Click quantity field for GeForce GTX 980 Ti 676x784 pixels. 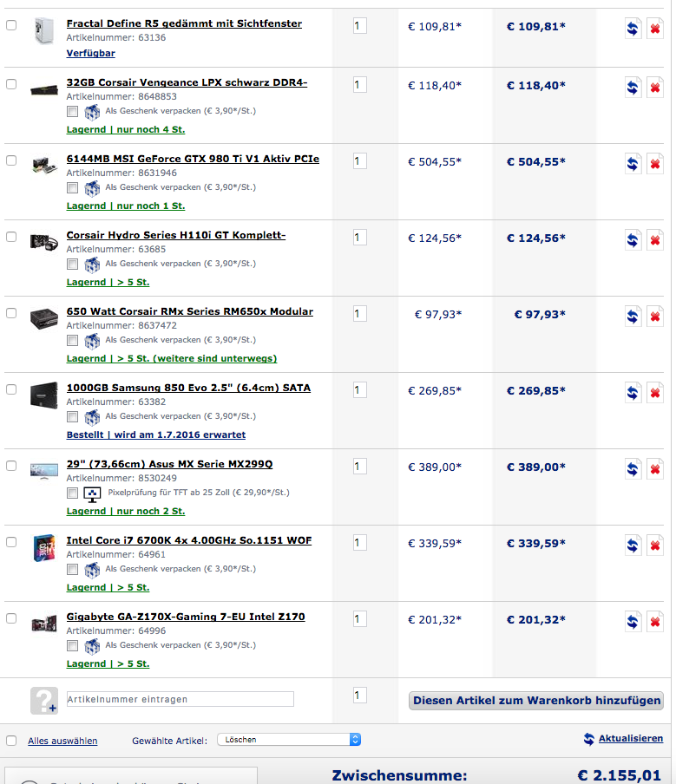(x=359, y=161)
